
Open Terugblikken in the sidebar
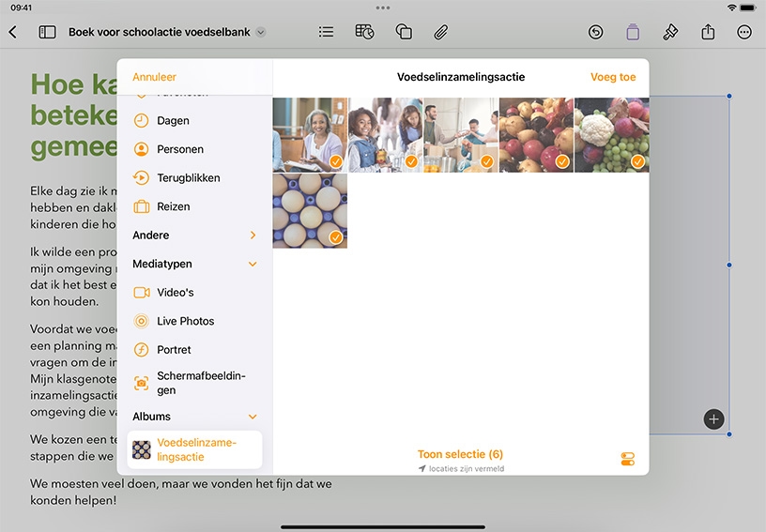click(194, 177)
